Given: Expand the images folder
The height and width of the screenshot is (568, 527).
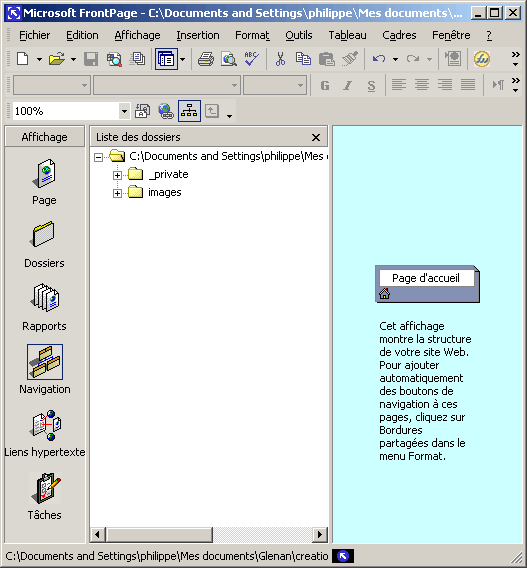Looking at the screenshot, I should [117, 193].
